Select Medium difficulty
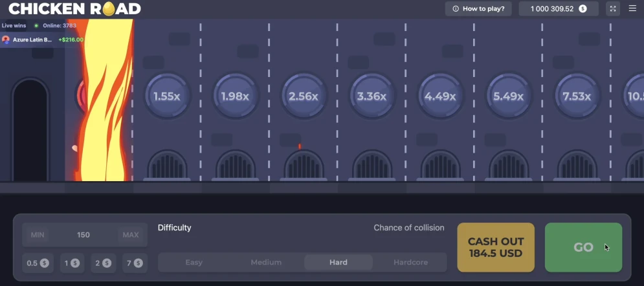Screen dimensions: 644x286 [x=266, y=262]
